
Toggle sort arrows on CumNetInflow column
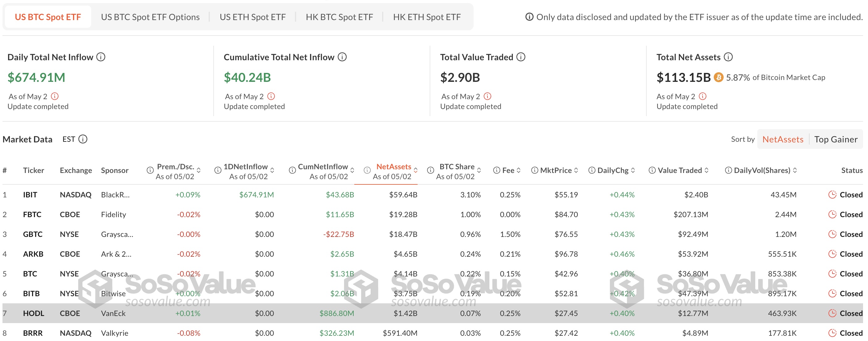352,170
